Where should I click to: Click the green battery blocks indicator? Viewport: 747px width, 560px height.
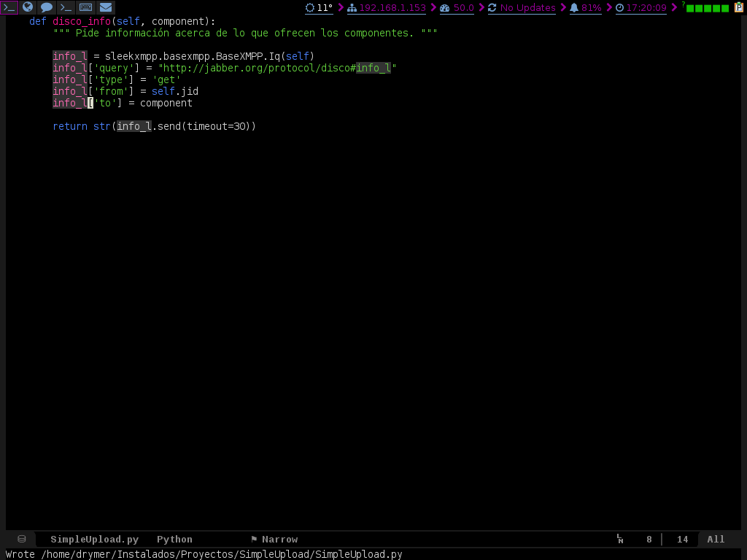pyautogui.click(x=708, y=8)
